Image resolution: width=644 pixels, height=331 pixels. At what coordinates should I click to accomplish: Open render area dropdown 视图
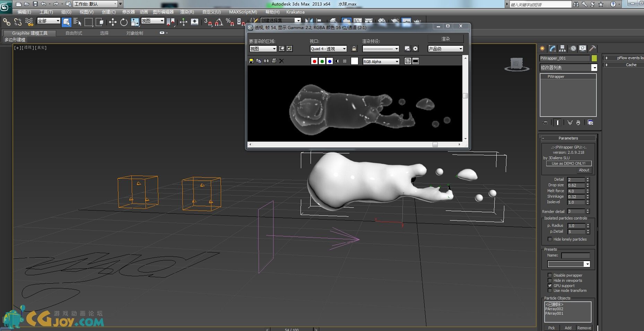[x=263, y=49]
